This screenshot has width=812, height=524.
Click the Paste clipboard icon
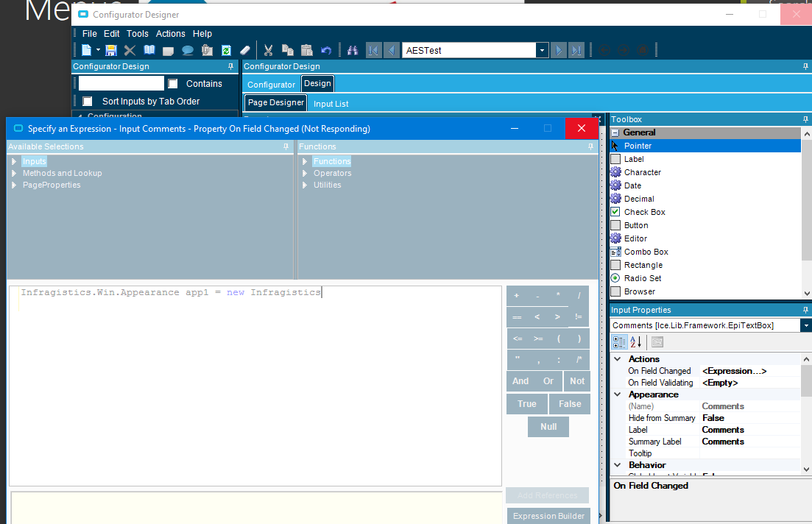[306, 50]
